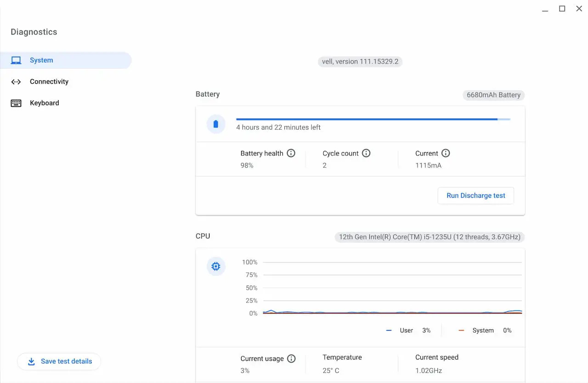Click the cycle count value 2
588x383 pixels.
pos(325,166)
